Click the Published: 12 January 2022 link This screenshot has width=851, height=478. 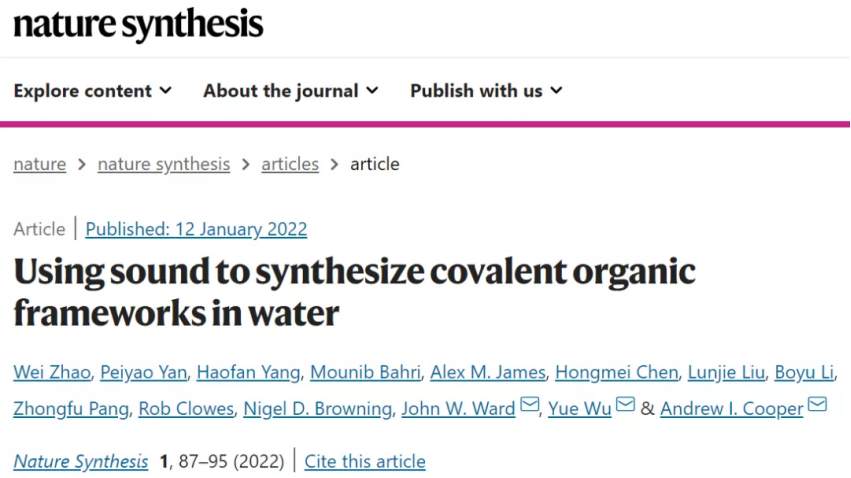point(196,229)
